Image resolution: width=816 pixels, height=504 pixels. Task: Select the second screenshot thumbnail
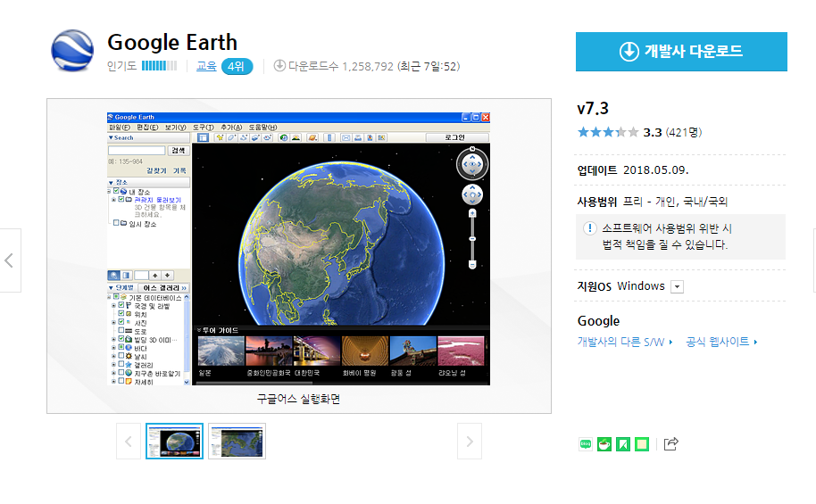pos(237,441)
